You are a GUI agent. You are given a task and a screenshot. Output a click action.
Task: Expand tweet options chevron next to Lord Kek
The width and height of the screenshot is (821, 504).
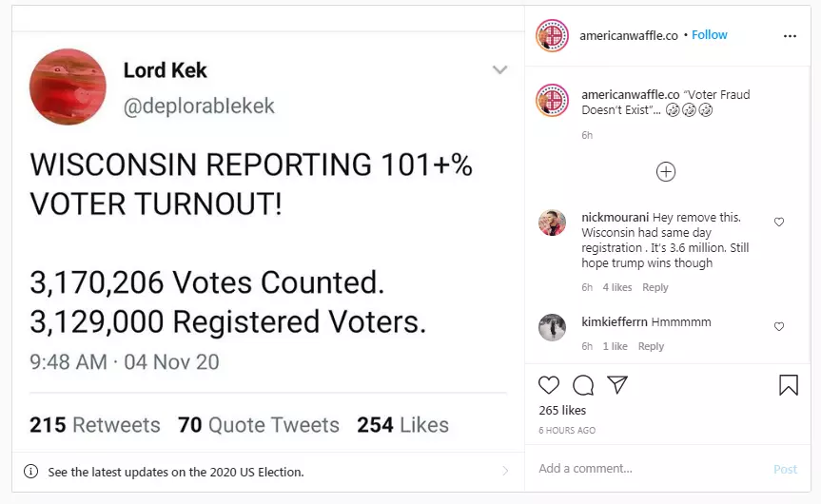point(500,69)
